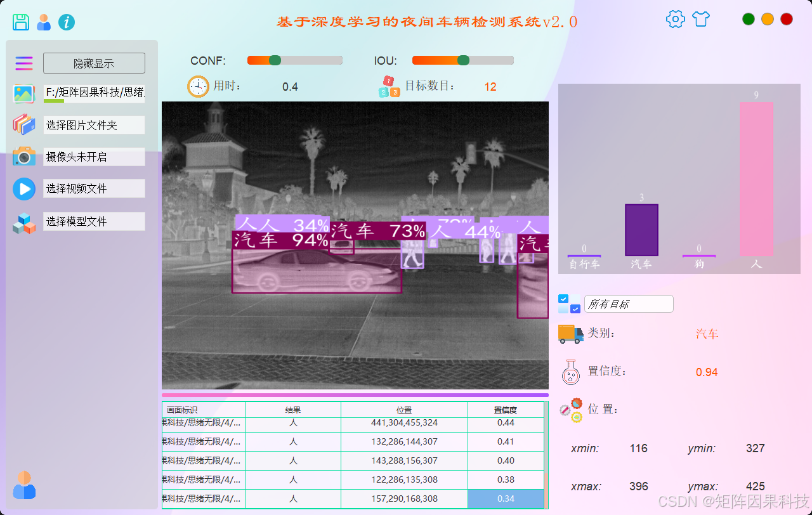
Task: Click the confidence value 0.94
Action: (x=707, y=372)
